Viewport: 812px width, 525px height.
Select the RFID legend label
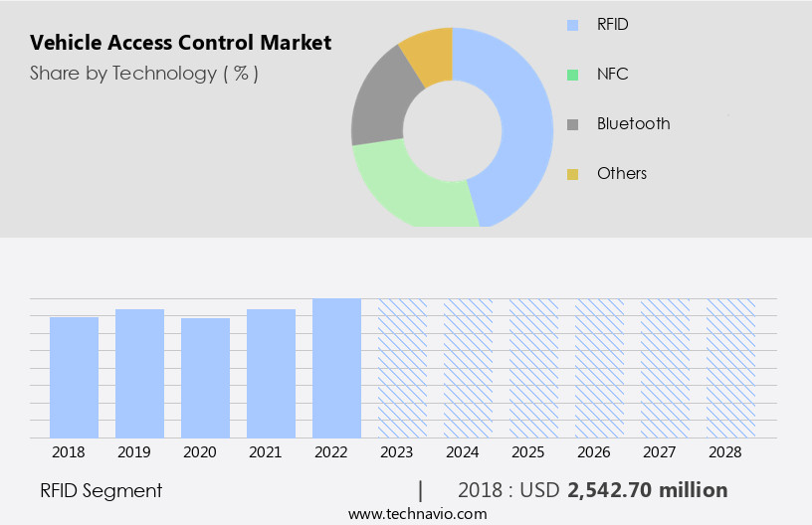click(613, 25)
